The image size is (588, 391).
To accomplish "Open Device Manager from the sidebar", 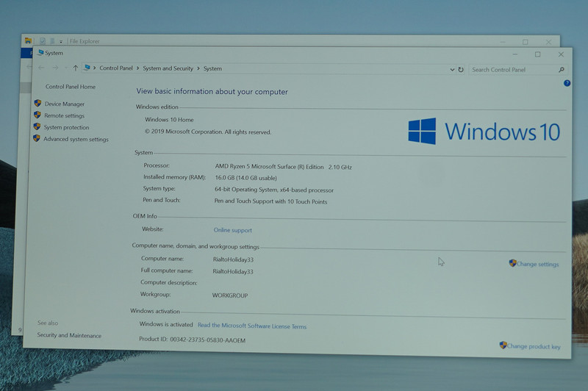I will click(x=65, y=104).
